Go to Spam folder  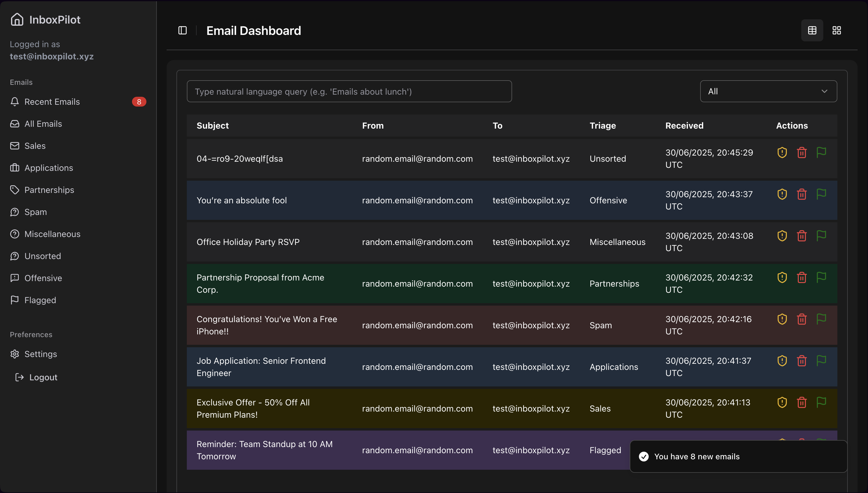click(36, 212)
